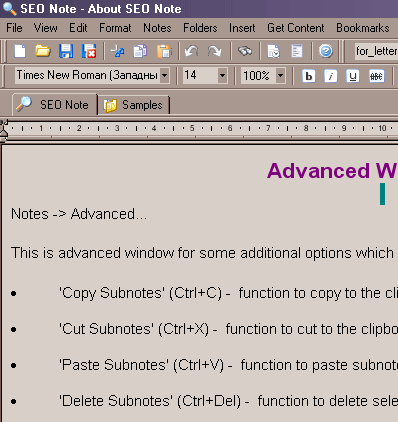The width and height of the screenshot is (398, 422).
Task: Switch to the Samples tab
Action: click(134, 105)
